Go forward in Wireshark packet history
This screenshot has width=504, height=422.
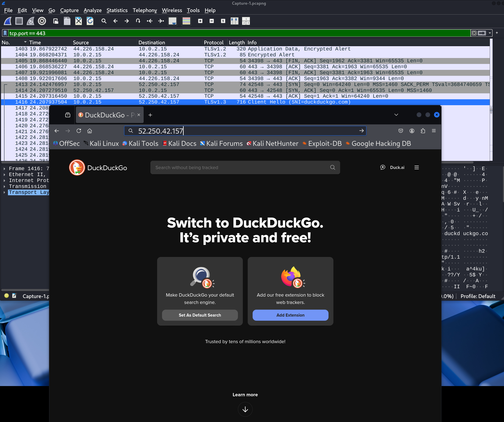pos(127,21)
